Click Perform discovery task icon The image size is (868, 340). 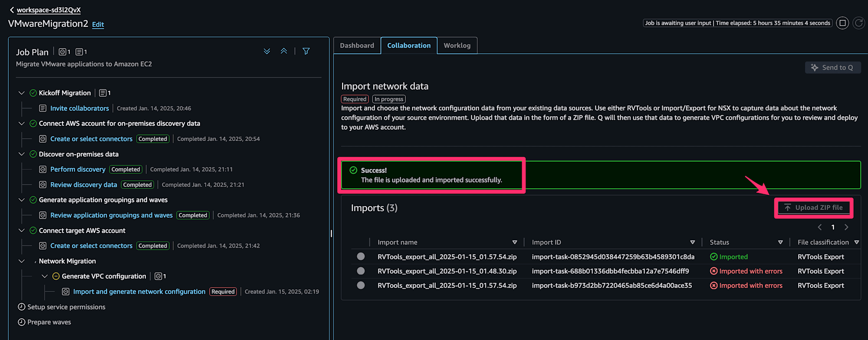43,170
